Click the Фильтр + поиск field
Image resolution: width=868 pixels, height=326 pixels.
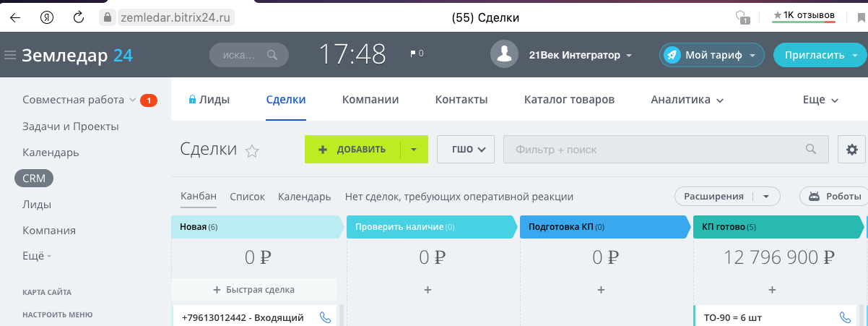(x=665, y=150)
